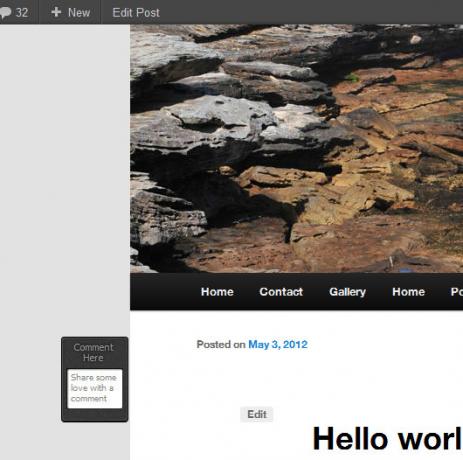
Task: Click the rocky header banner image
Action: click(x=296, y=148)
